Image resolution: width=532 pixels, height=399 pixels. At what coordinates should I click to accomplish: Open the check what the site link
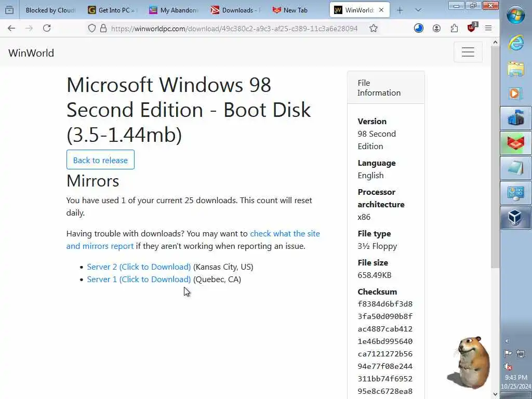click(285, 234)
